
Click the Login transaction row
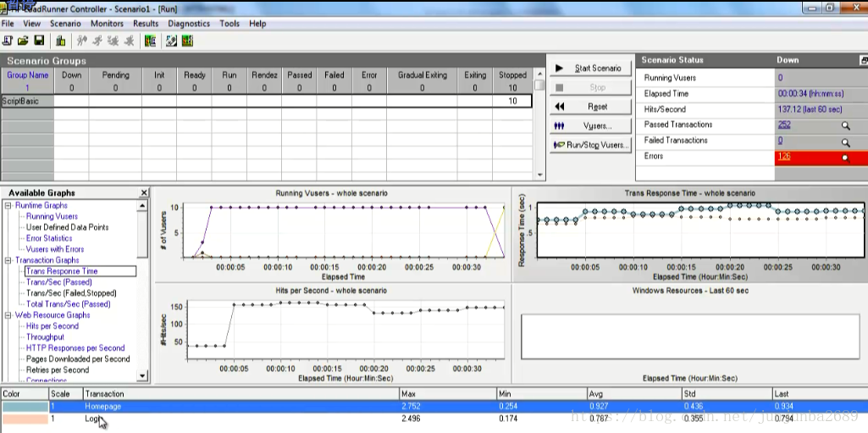[x=434, y=419]
